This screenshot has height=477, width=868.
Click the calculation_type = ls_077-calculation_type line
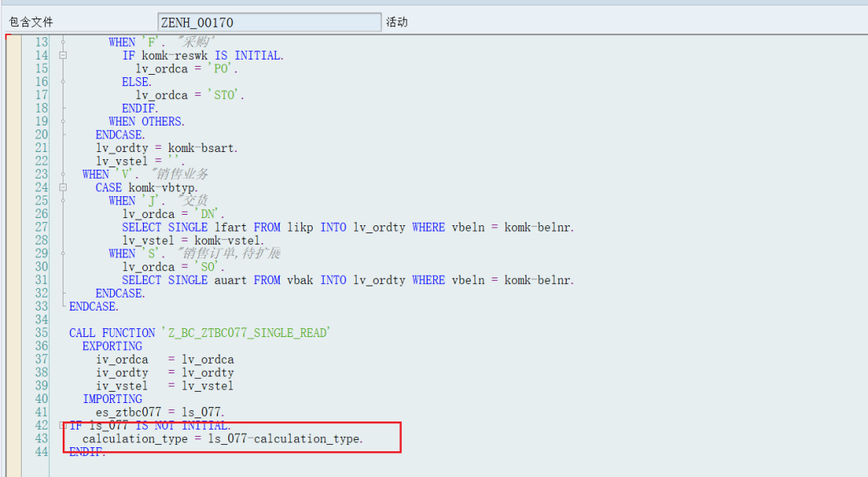tap(223, 438)
